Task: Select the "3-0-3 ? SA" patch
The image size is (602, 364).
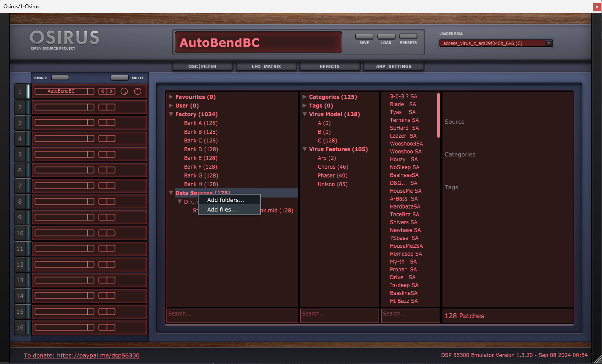Action: (x=404, y=97)
